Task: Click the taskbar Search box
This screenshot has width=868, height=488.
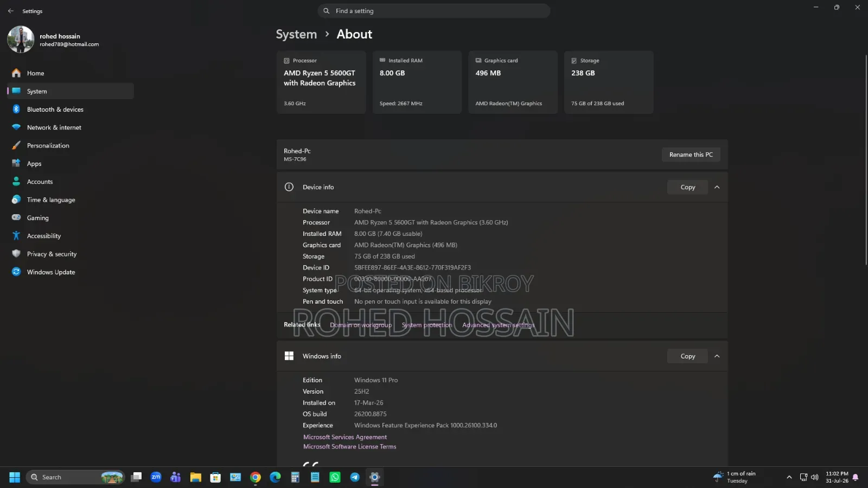Action: tap(75, 477)
